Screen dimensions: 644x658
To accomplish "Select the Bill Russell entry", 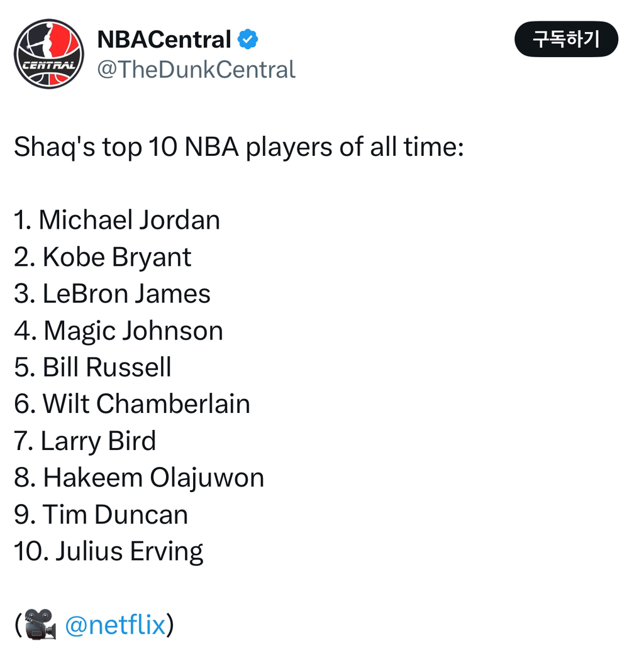I will (x=93, y=368).
